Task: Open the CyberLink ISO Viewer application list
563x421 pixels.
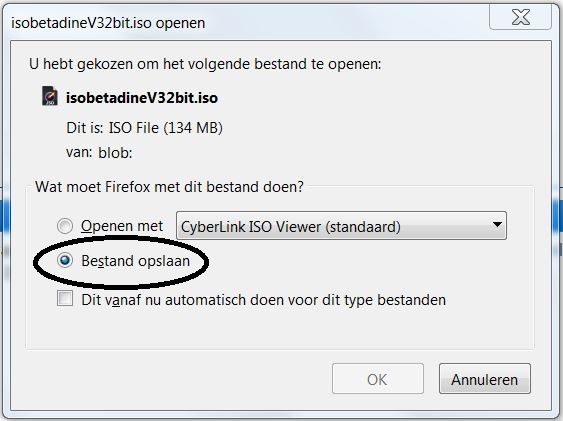Action: 341,226
